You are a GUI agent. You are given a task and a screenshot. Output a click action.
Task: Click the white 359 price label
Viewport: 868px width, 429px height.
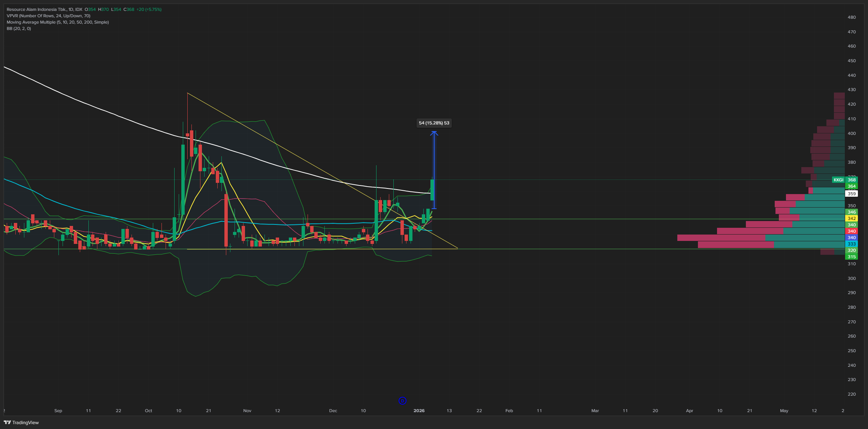pyautogui.click(x=852, y=194)
